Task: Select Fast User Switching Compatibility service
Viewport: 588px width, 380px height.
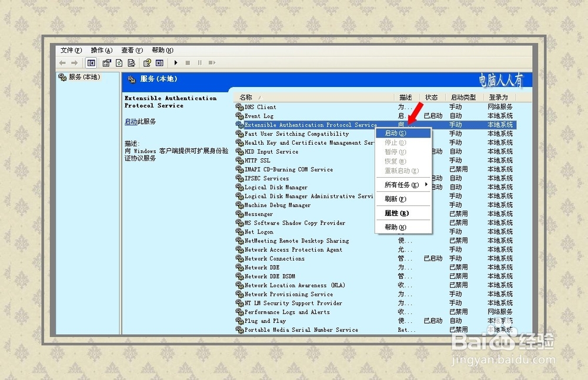Action: coord(296,134)
